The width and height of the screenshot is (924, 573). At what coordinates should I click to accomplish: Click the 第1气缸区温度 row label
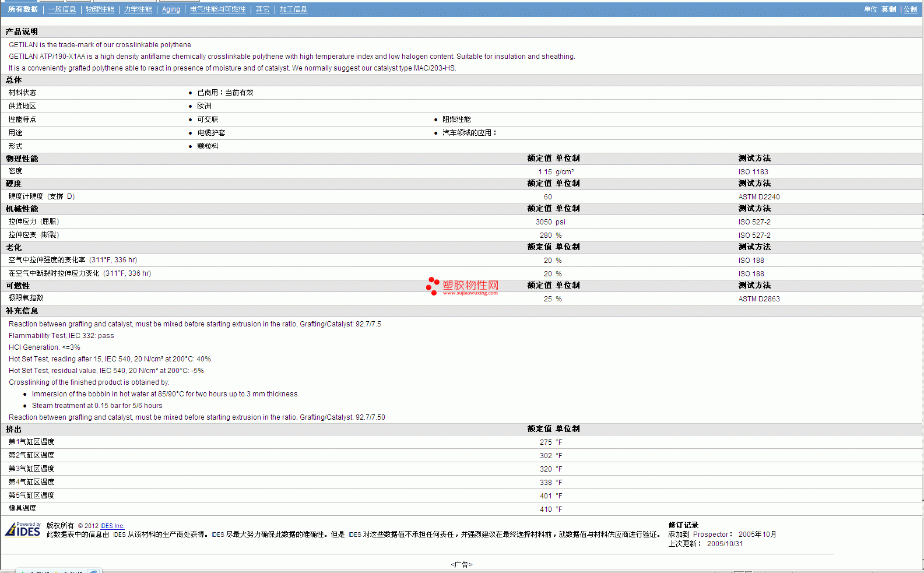point(31,442)
